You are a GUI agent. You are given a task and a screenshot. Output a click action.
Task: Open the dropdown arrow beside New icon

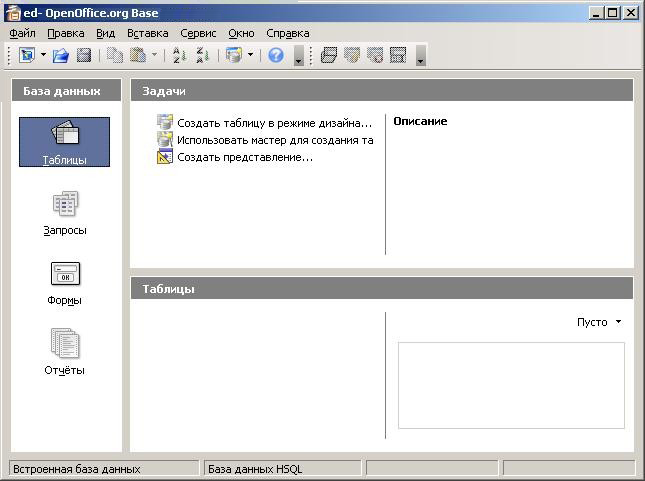click(x=43, y=55)
